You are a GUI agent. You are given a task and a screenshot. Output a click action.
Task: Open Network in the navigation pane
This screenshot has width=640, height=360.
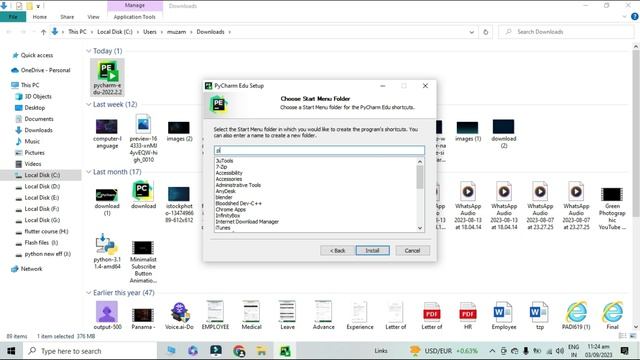click(x=31, y=269)
